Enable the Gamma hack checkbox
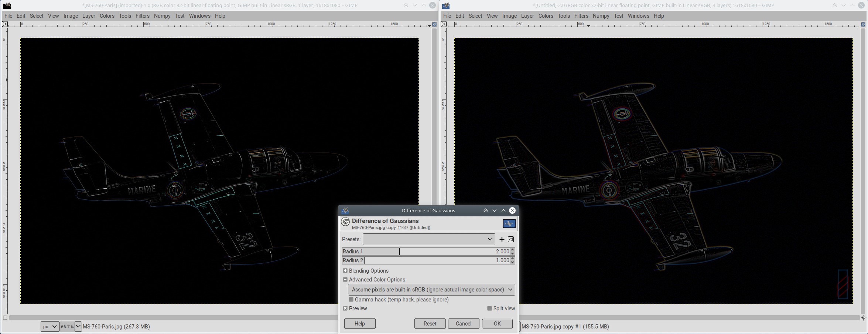This screenshot has width=868, height=334. (x=351, y=300)
